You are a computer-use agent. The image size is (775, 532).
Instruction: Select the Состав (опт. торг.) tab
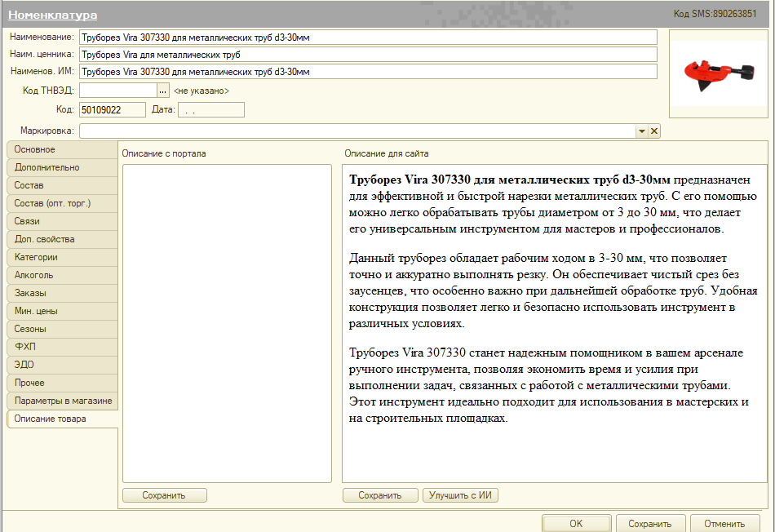62,203
